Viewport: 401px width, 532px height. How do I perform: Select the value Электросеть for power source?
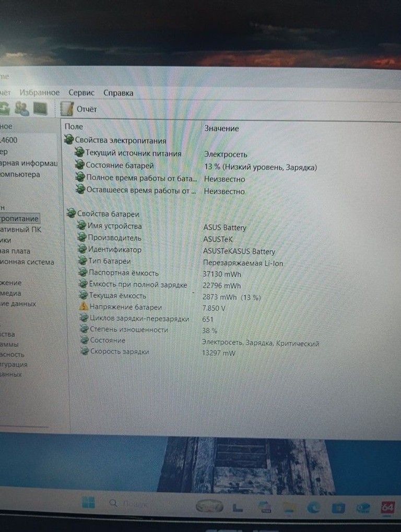pyautogui.click(x=225, y=155)
